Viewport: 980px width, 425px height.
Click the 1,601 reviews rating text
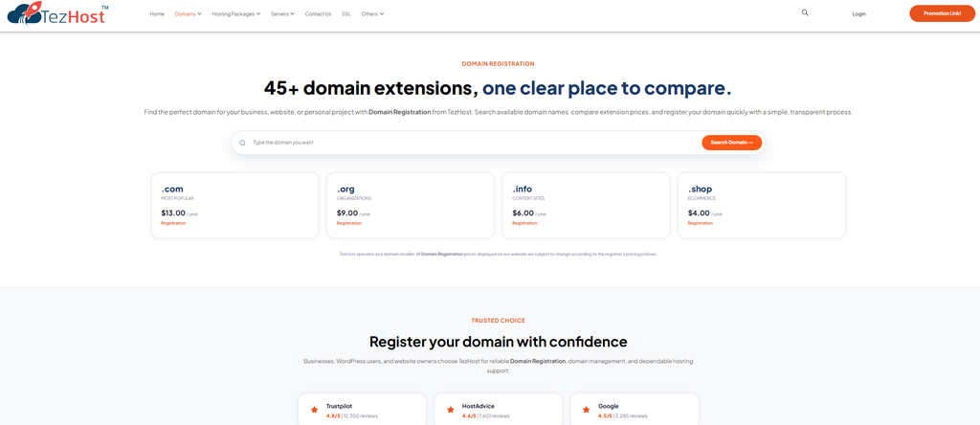click(495, 416)
